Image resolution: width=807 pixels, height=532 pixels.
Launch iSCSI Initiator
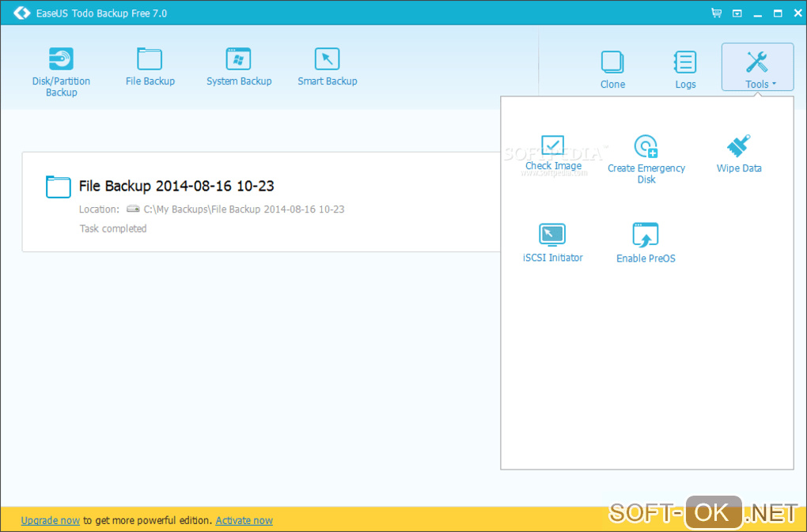552,243
